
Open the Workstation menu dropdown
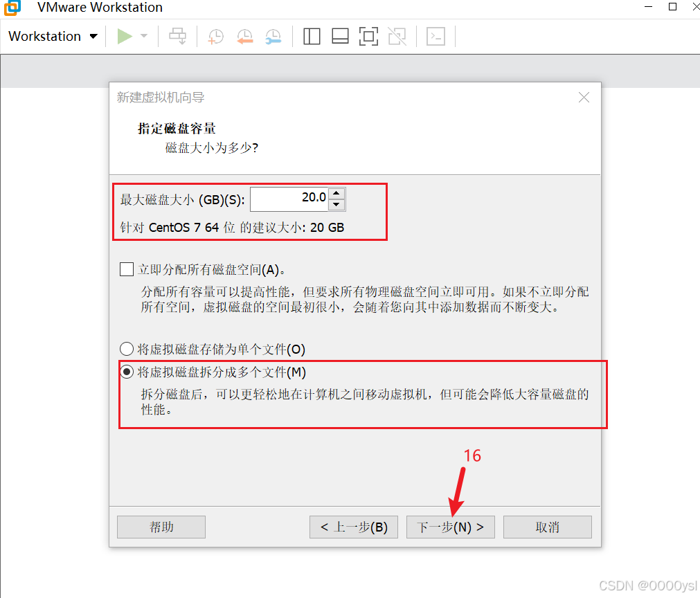coord(53,36)
